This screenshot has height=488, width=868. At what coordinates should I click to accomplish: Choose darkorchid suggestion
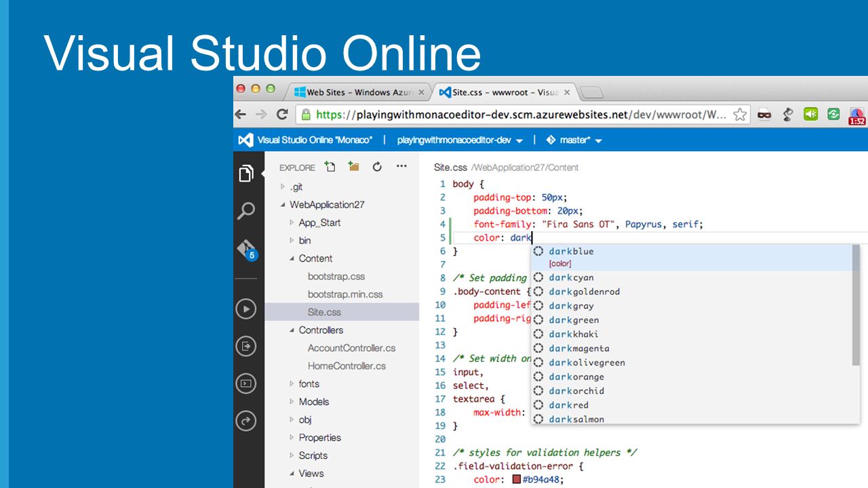[691, 390]
